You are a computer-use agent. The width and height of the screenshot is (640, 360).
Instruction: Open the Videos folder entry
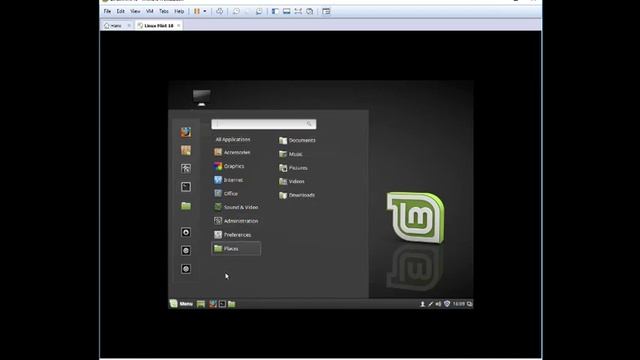tap(292, 182)
